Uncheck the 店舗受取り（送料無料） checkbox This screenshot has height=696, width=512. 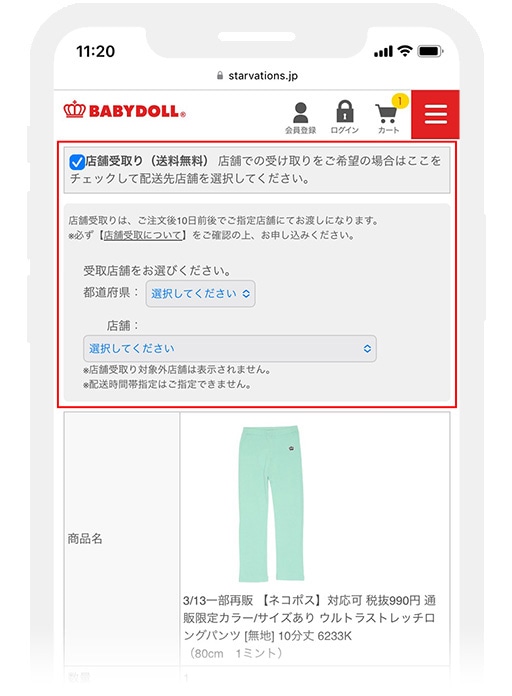point(77,162)
